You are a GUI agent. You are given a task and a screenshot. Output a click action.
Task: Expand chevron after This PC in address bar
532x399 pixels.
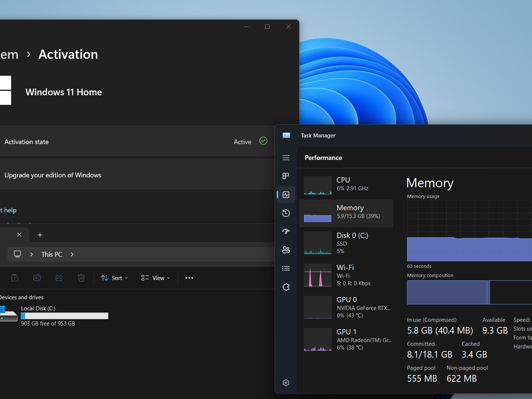(x=72, y=254)
